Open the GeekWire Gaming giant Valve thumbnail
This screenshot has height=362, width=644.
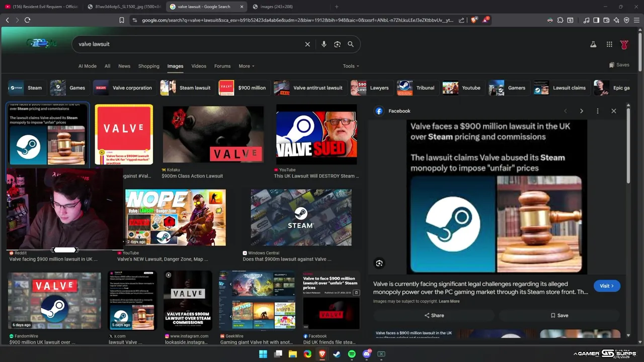(257, 301)
